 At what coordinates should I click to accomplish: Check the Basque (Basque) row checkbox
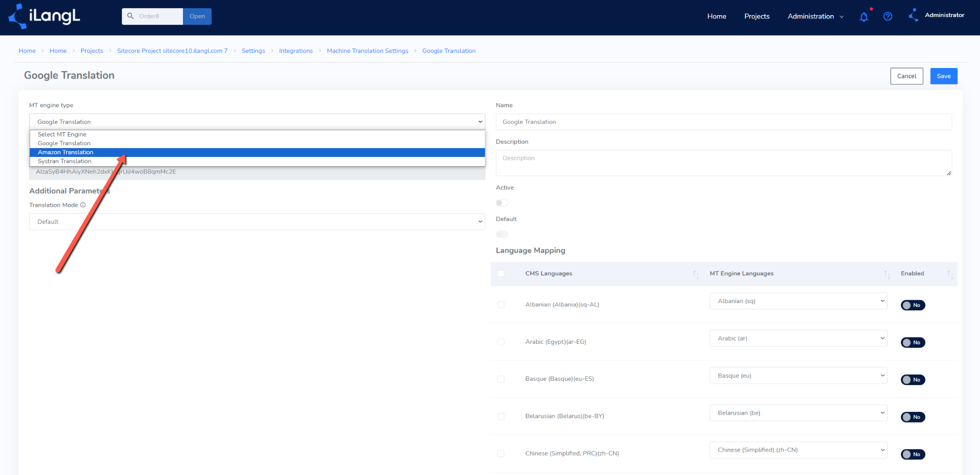click(x=501, y=379)
